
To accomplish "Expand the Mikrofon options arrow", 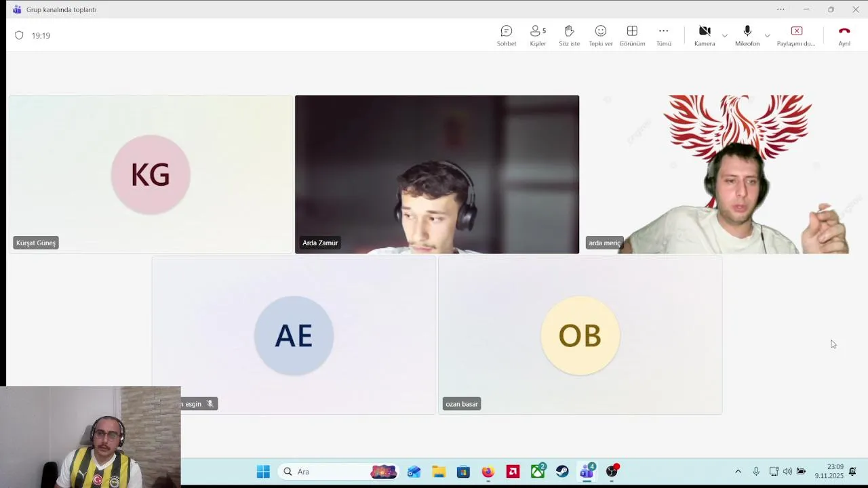I will [x=767, y=36].
